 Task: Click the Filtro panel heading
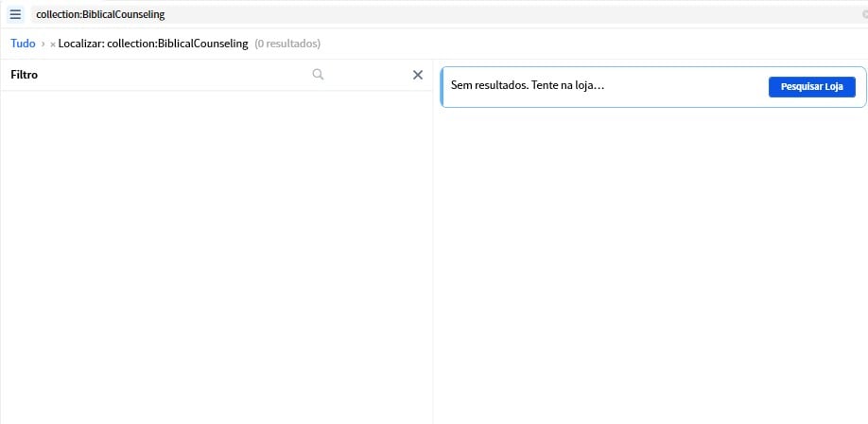[x=25, y=75]
